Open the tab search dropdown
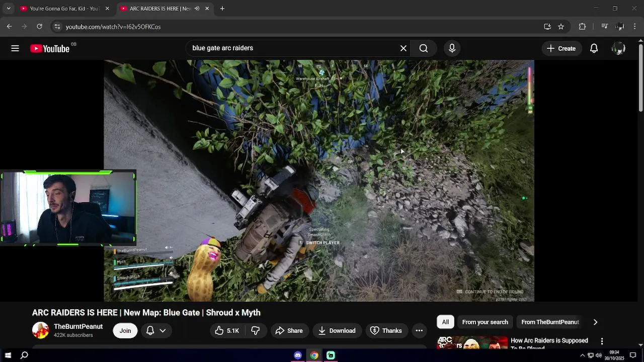This screenshot has height=362, width=644. tap(8, 9)
